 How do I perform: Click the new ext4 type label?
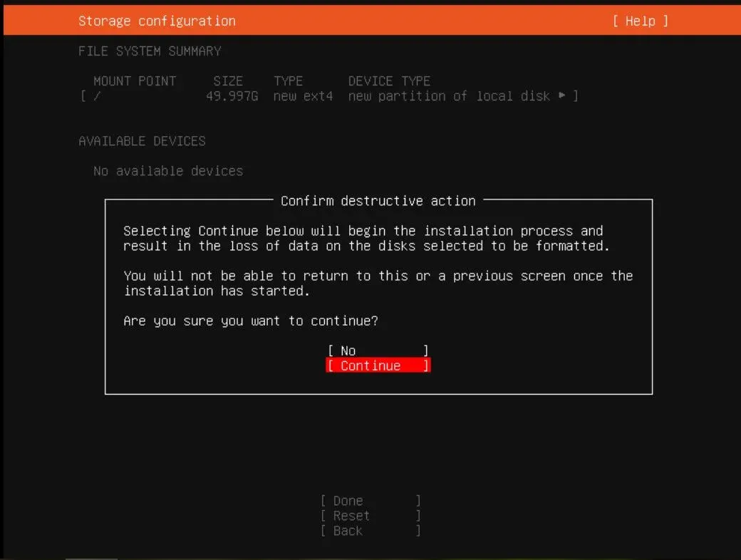coord(302,95)
